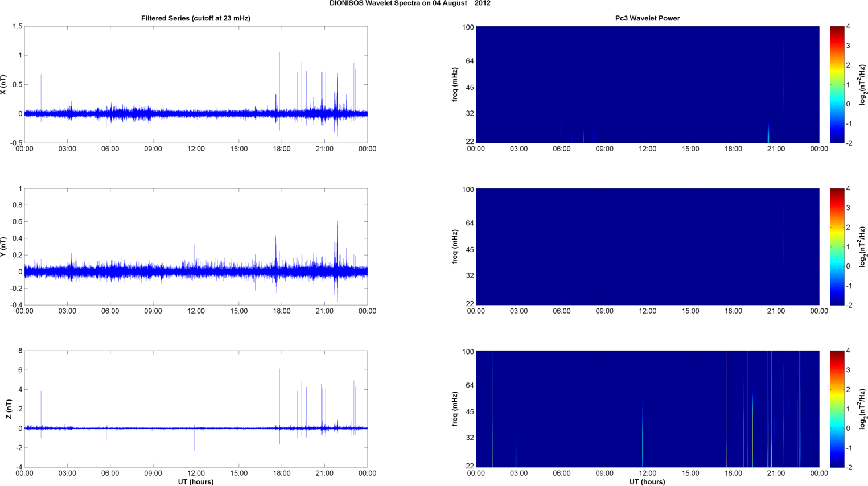Click the Z (nT) axis label

9,409
